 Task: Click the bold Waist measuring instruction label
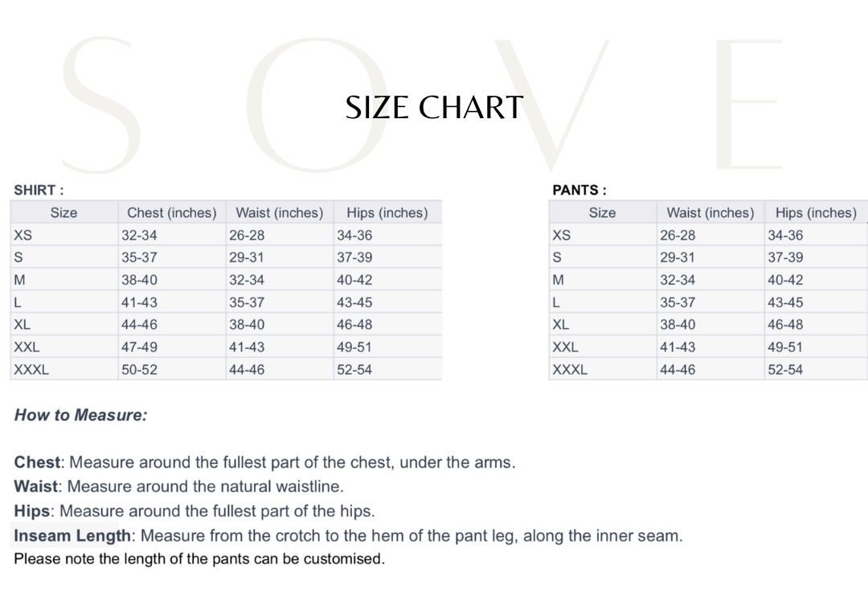pyautogui.click(x=36, y=487)
